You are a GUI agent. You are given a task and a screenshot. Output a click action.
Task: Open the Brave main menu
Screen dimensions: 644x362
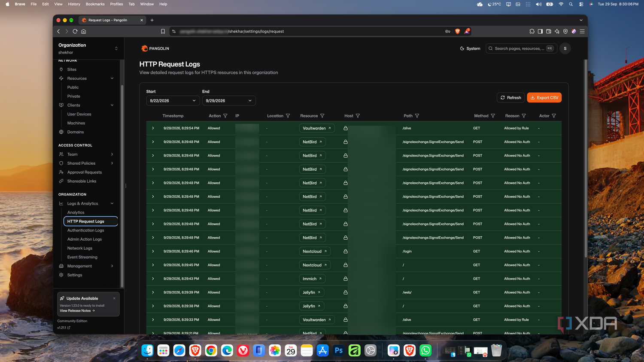coord(582,31)
